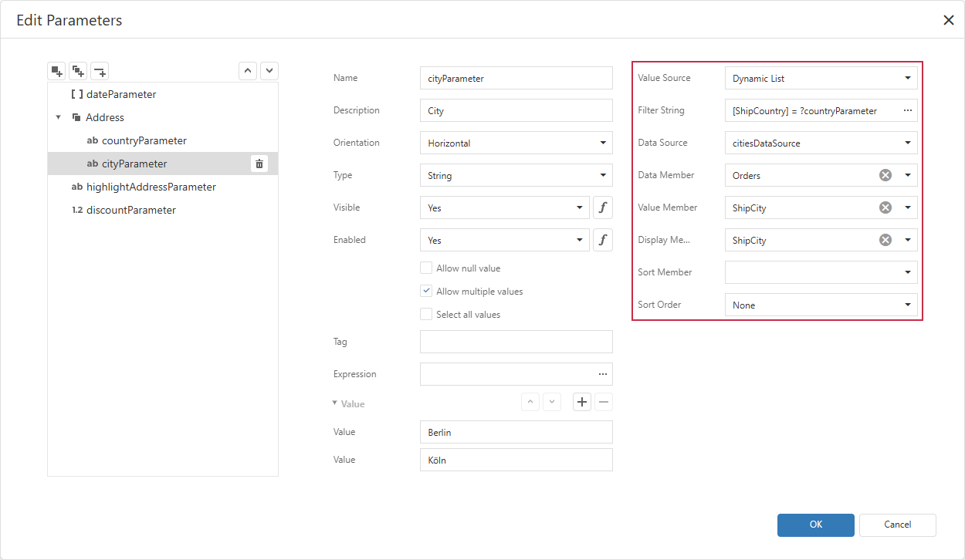This screenshot has width=965, height=560.
Task: Clear the Data Member value
Action: click(x=885, y=175)
